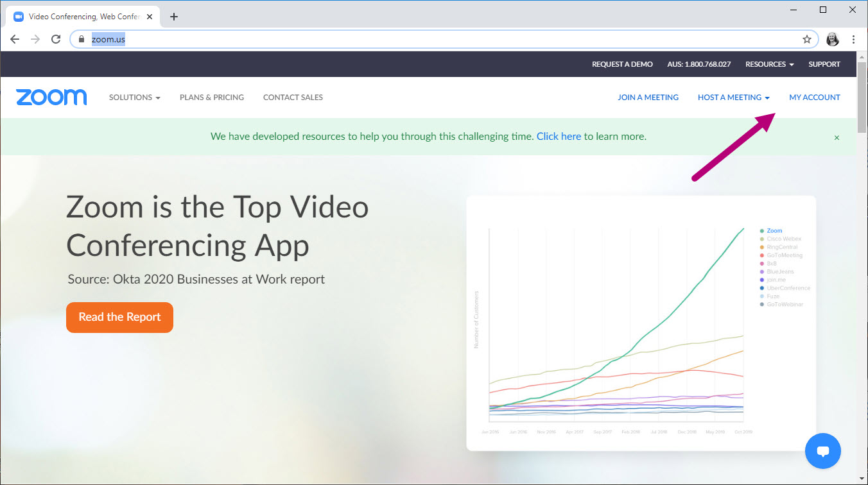Open a new browser tab
The image size is (868, 485).
pyautogui.click(x=173, y=17)
